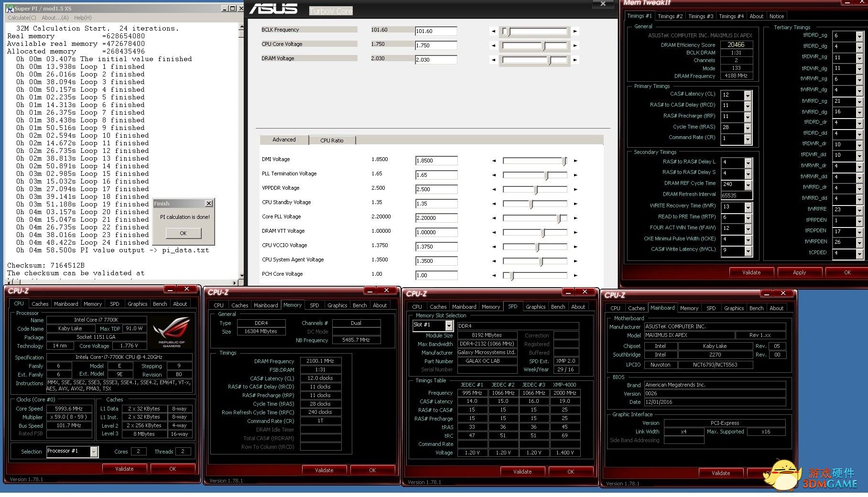Click the DMI Voltage increase arrow
The height and width of the screenshot is (497, 868).
click(575, 161)
